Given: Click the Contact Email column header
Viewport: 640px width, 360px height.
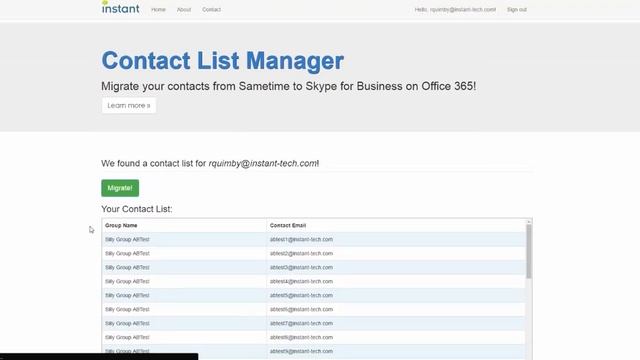Looking at the screenshot, I should pyautogui.click(x=396, y=225).
